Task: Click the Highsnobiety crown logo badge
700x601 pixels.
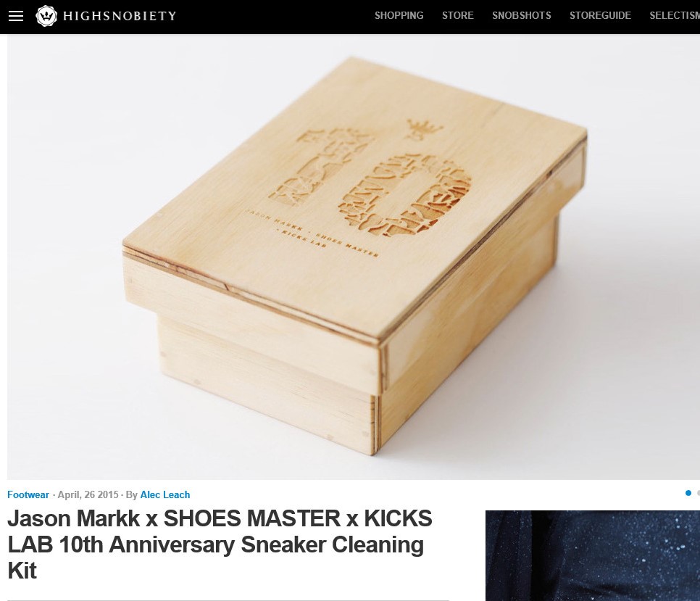Action: pos(46,16)
